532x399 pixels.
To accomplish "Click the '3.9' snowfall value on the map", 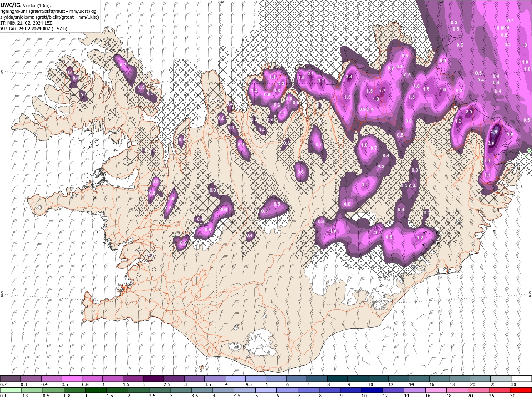I will (494, 131).
